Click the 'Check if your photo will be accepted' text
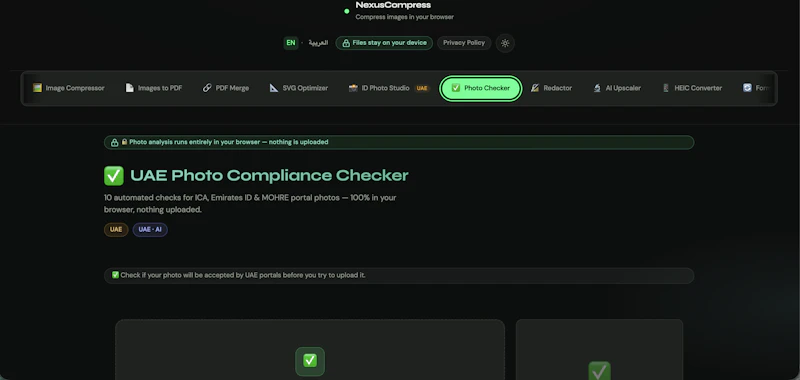Screen dimensions: 800x380 [243, 275]
